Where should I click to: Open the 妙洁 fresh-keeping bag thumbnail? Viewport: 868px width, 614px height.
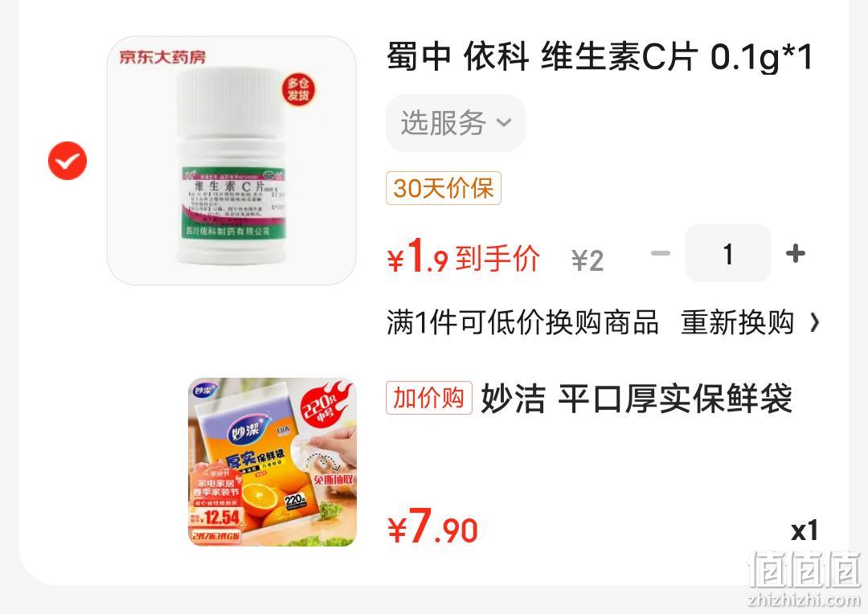pos(272,462)
